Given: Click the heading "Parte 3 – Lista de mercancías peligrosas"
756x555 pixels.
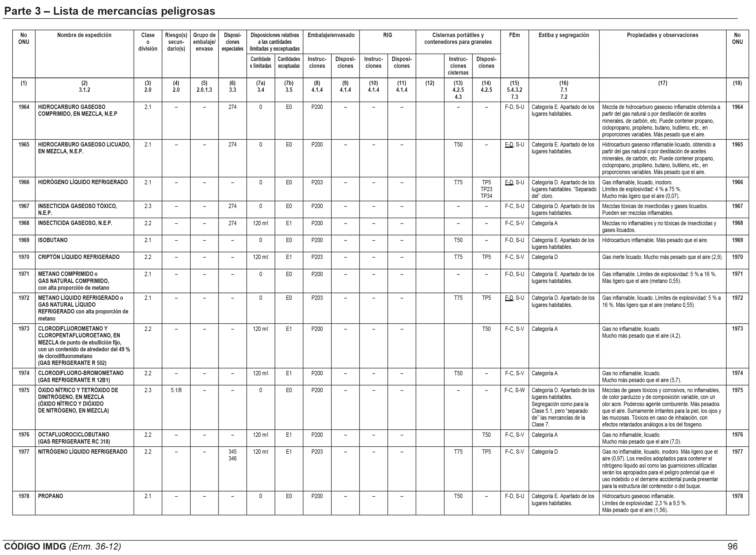Looking at the screenshot, I should [x=109, y=11].
